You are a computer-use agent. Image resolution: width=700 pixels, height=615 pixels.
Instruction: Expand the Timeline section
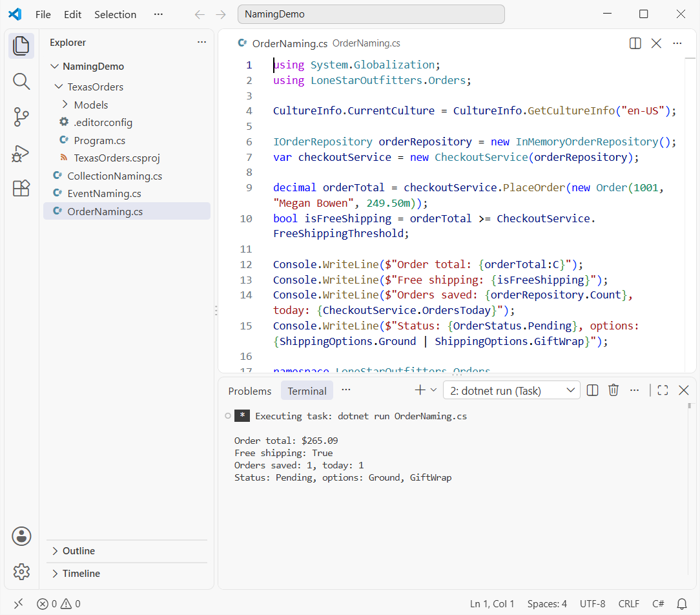click(55, 574)
